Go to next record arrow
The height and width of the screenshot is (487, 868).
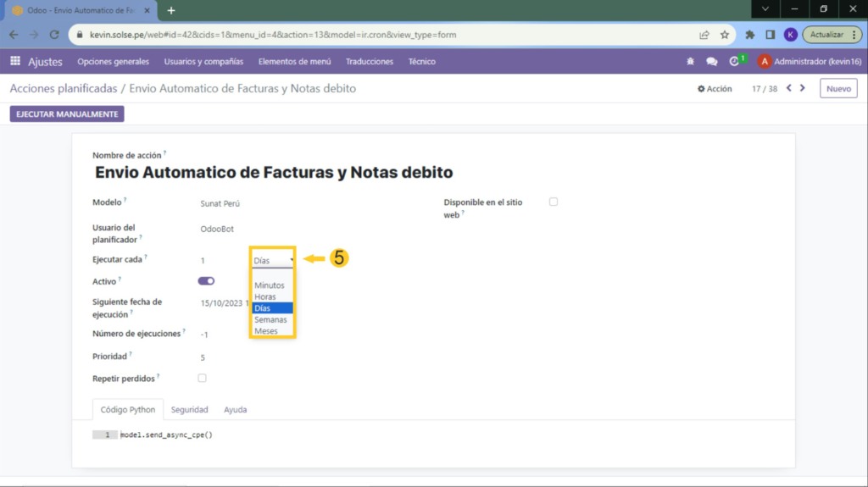click(803, 88)
